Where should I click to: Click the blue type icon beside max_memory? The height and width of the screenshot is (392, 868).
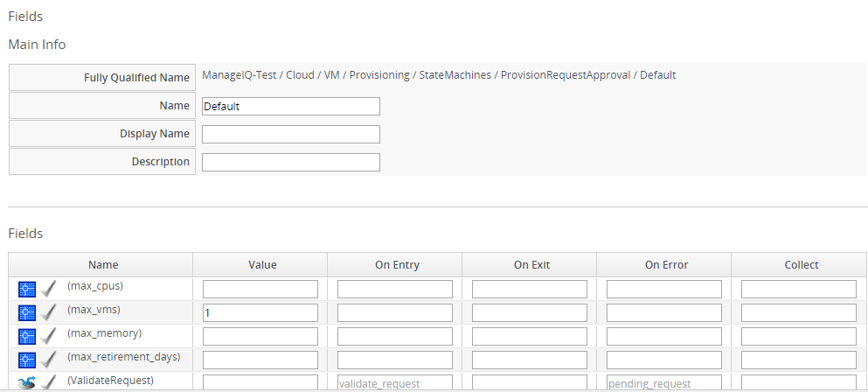[x=27, y=336]
